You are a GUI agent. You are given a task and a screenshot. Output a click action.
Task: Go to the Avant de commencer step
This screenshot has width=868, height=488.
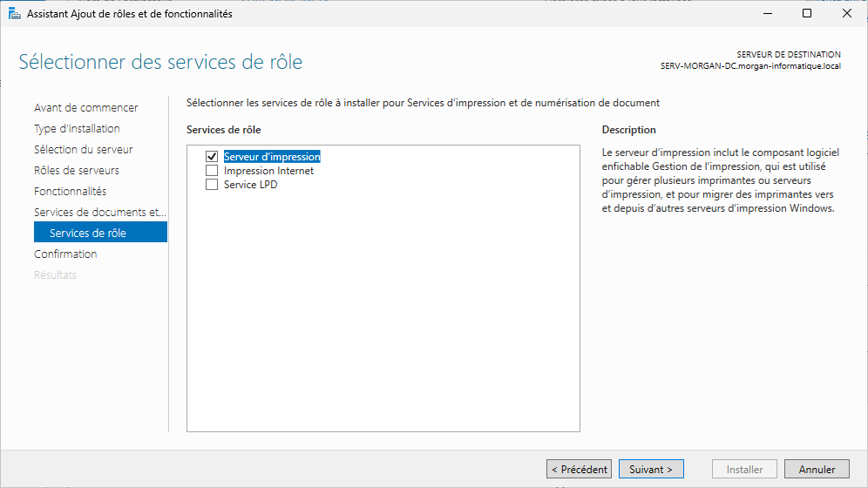85,108
